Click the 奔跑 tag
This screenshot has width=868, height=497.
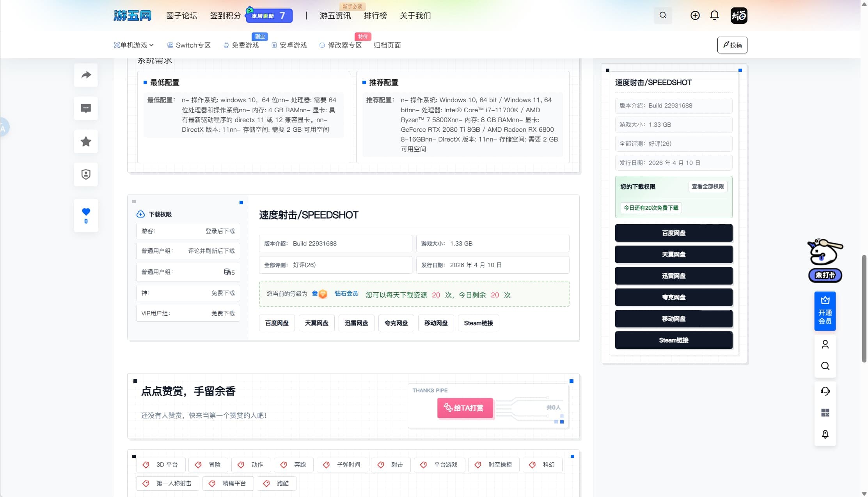click(294, 465)
